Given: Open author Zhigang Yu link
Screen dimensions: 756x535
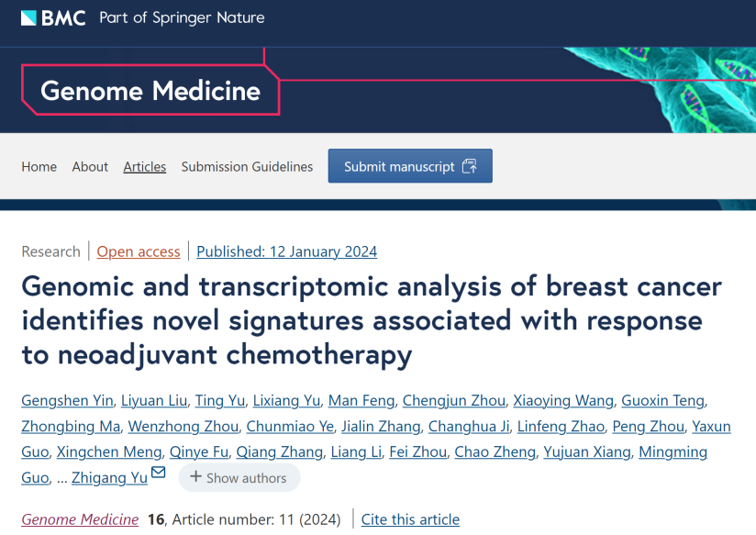Looking at the screenshot, I should coord(109,477).
